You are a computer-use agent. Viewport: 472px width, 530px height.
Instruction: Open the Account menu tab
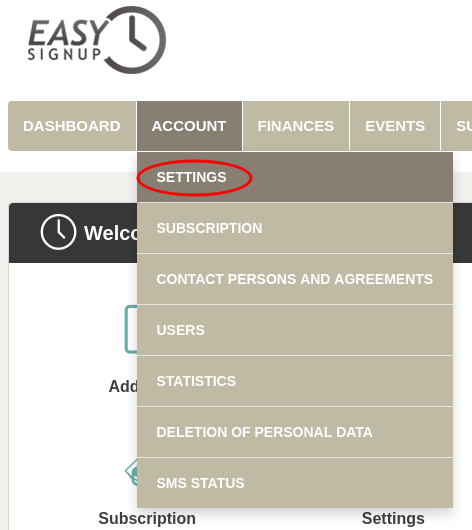pos(189,126)
